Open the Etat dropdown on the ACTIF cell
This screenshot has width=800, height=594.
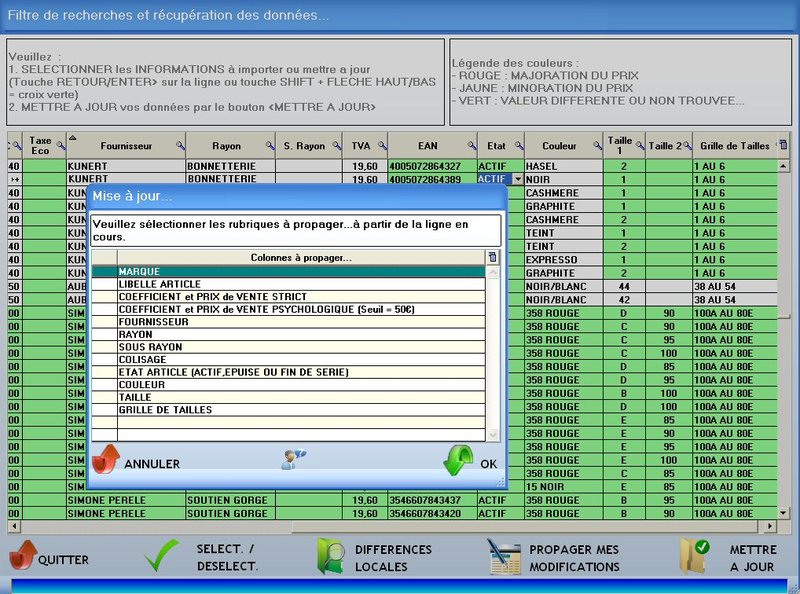518,179
